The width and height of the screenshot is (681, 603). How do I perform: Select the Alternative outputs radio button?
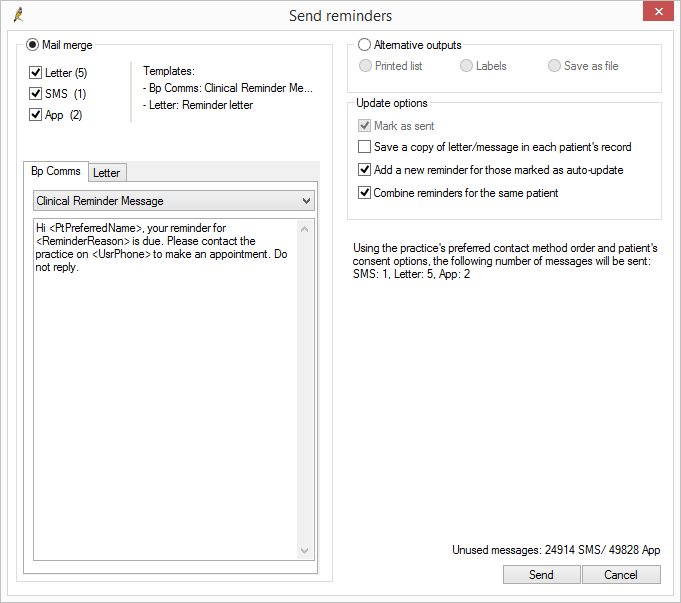[364, 45]
